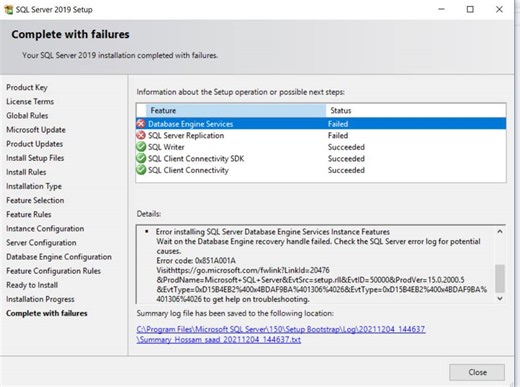Click the SQL Server Setup title bar icon

[x=8, y=9]
